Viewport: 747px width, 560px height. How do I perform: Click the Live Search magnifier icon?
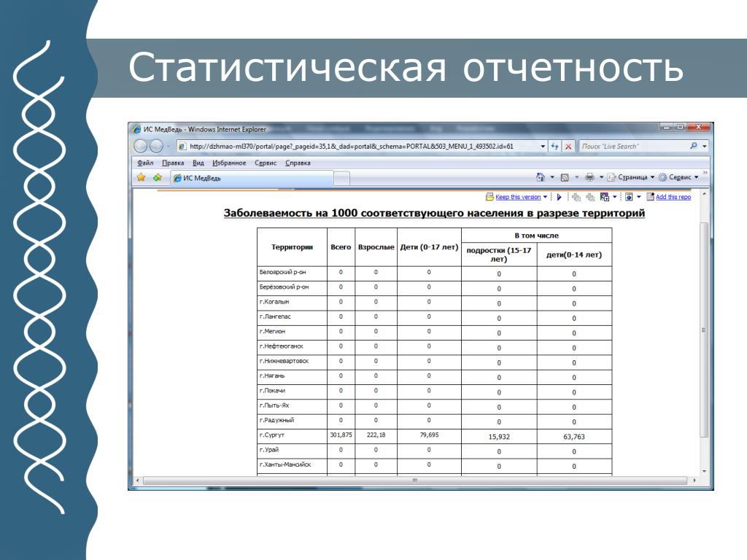pyautogui.click(x=693, y=146)
